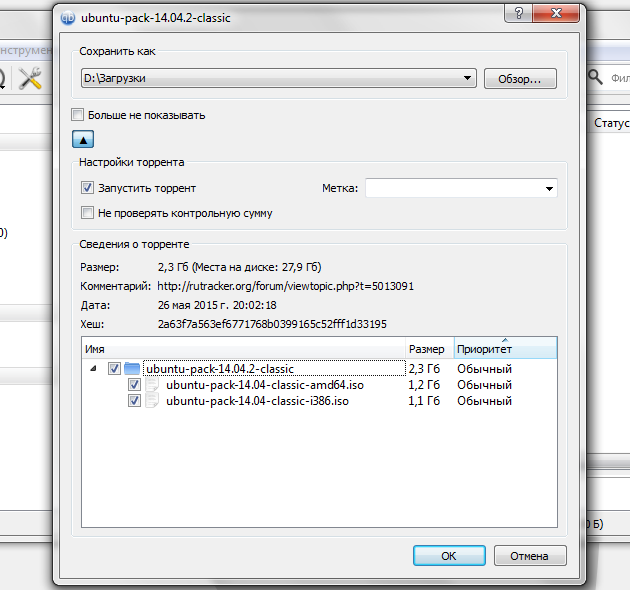Click the search magnifier icon in background window
This screenshot has width=630, height=590.
tap(595, 77)
